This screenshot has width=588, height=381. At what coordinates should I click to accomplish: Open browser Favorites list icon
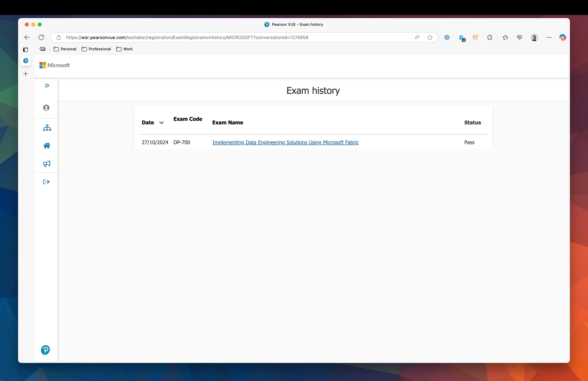pyautogui.click(x=505, y=37)
